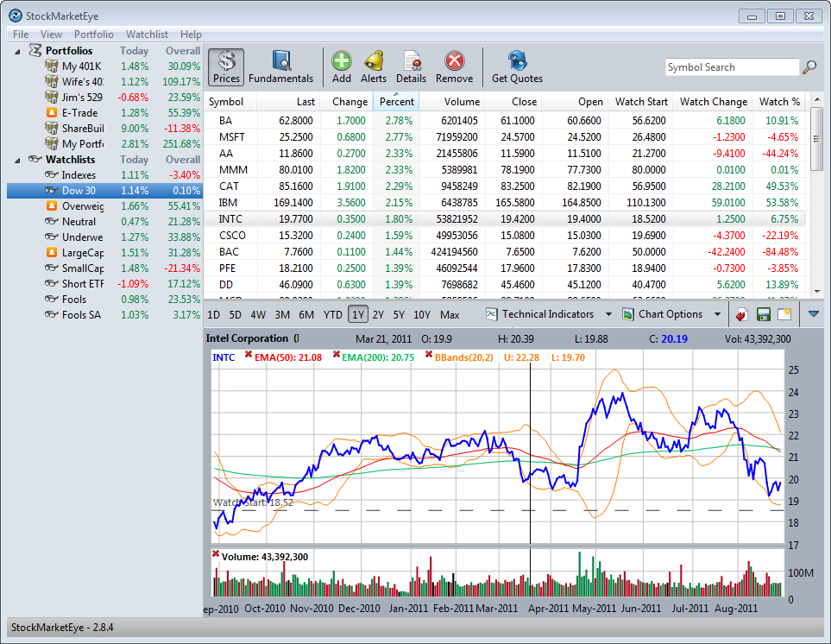Select the MSFT row in the table
The image size is (831, 644).
(505, 137)
